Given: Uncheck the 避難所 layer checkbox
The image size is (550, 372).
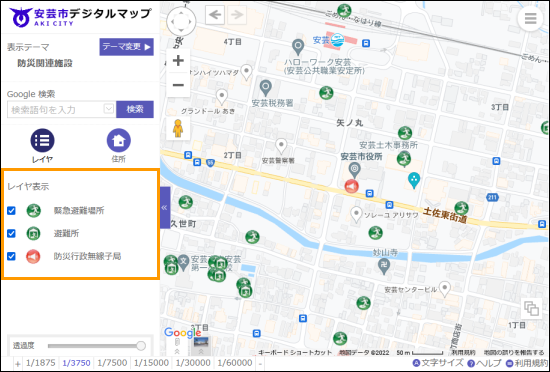Looking at the screenshot, I should [11, 234].
